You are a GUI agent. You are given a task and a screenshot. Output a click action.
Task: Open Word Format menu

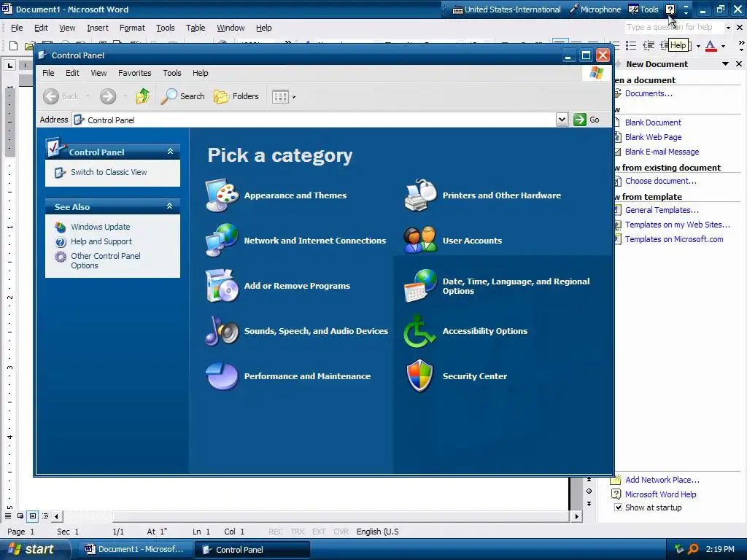[x=132, y=28]
